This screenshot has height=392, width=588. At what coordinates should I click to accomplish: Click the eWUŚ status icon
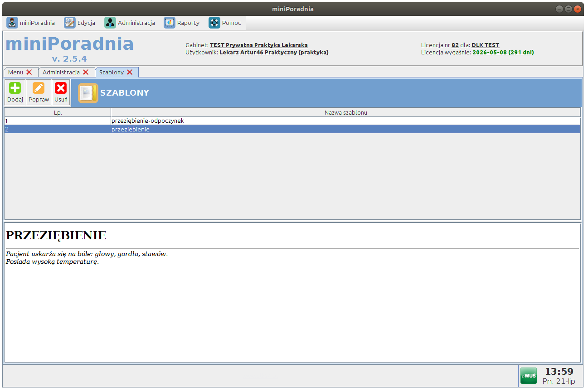click(528, 376)
